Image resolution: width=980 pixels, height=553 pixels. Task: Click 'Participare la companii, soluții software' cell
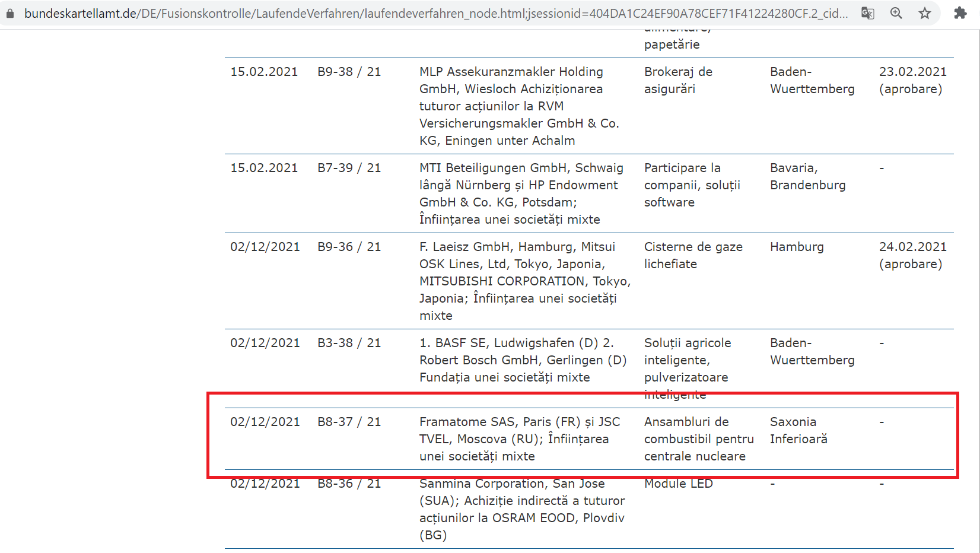pos(692,185)
